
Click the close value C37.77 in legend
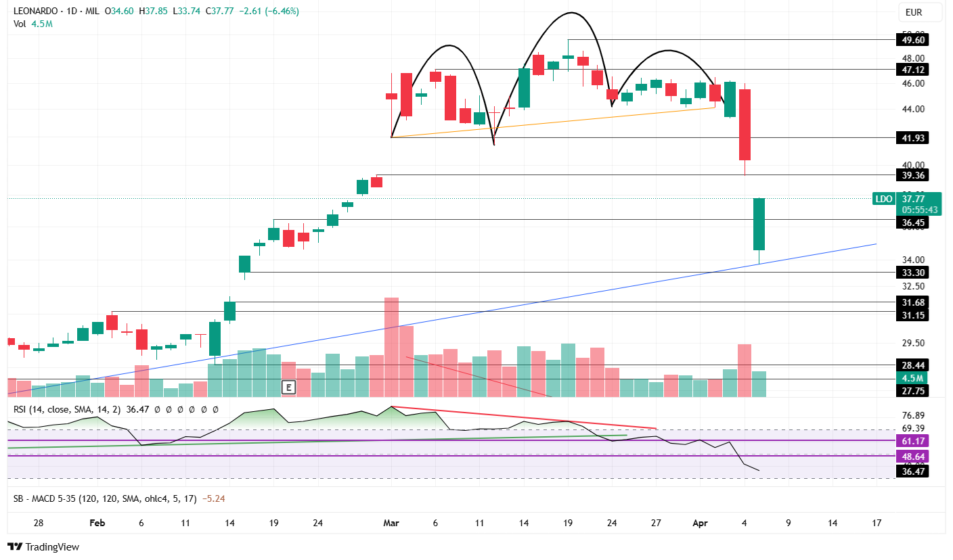221,11
